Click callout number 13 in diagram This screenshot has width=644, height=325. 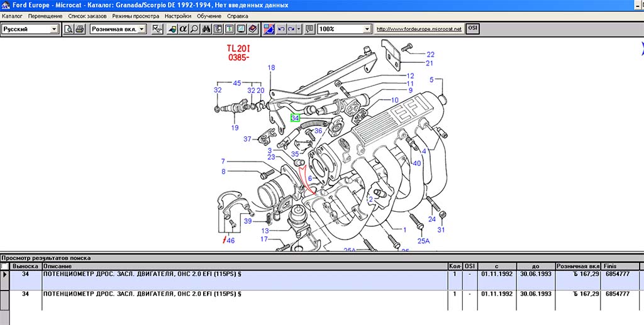(265, 231)
